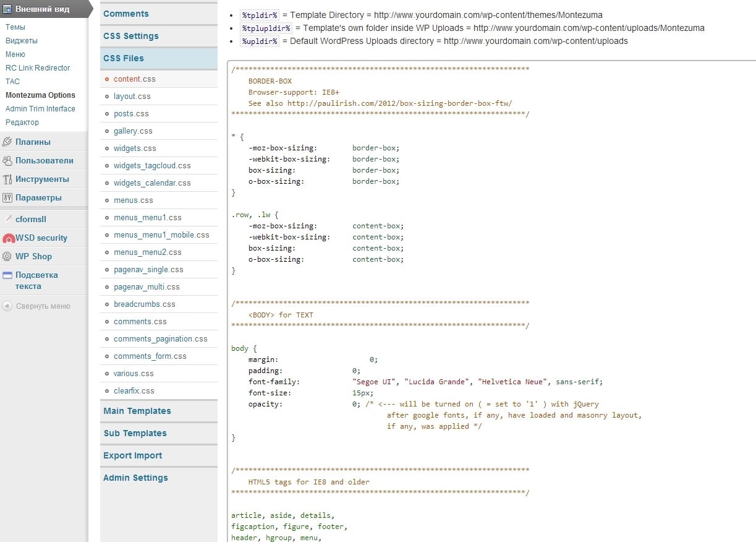Click the Параметры settings icon
The image size is (756, 542).
tap(7, 197)
